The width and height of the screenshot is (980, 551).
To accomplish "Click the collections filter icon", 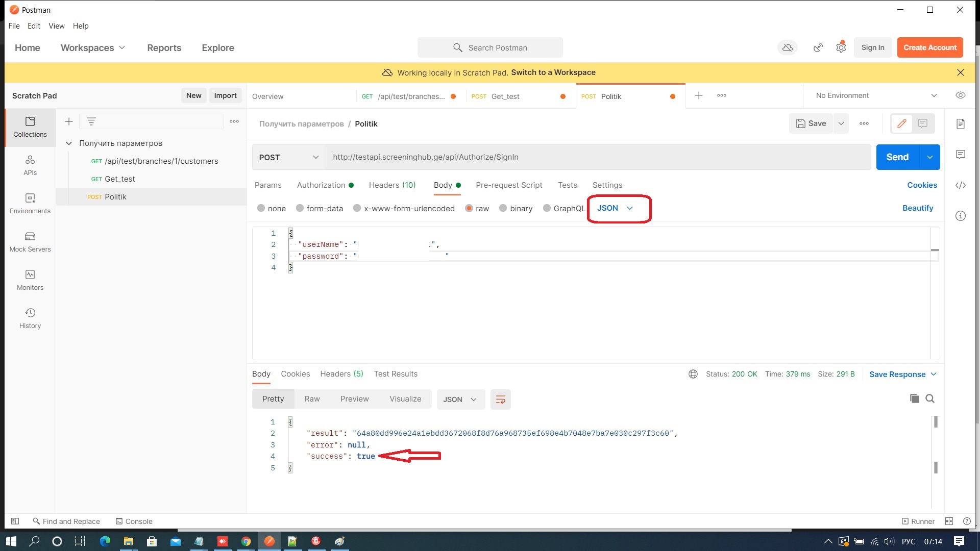I will (x=91, y=121).
